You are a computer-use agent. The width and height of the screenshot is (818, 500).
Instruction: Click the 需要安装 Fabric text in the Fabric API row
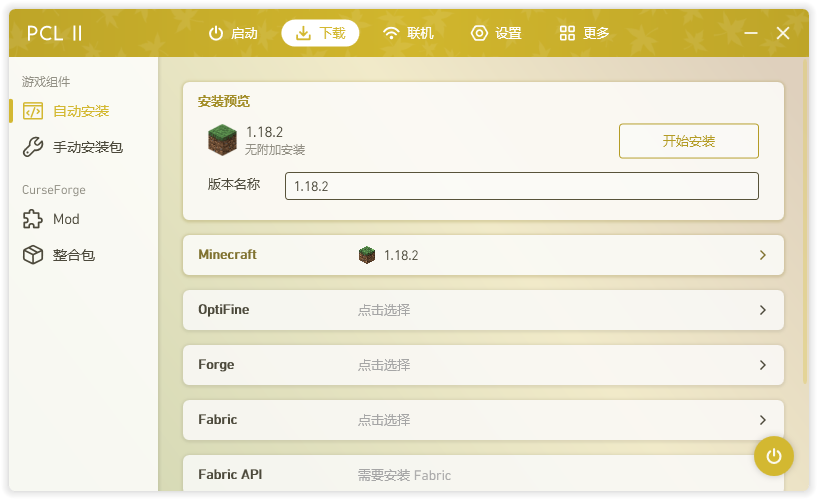point(404,475)
